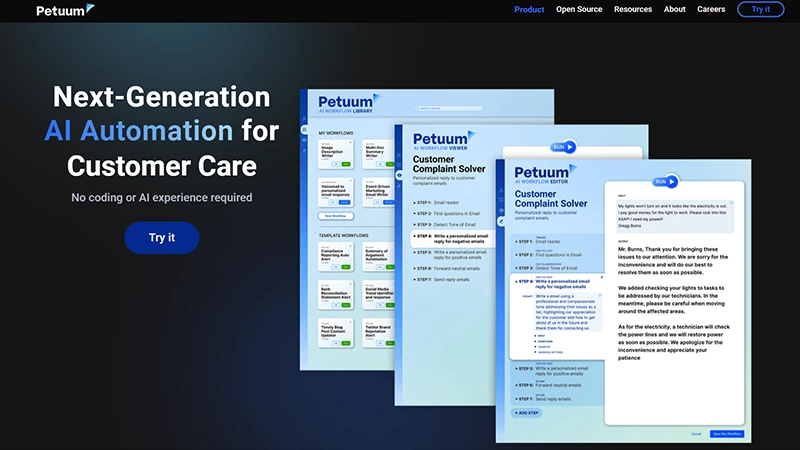
Task: Click the user profile icon in Viewer sidebar
Action: [399, 155]
